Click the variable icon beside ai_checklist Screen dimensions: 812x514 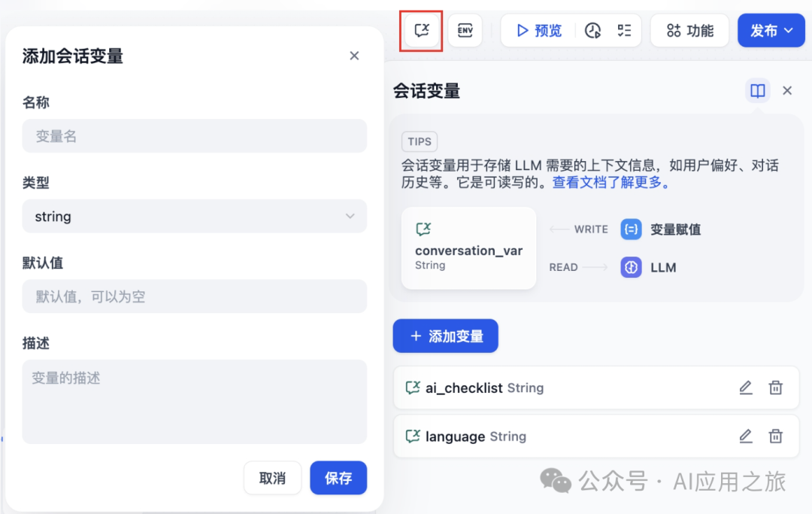tap(413, 387)
